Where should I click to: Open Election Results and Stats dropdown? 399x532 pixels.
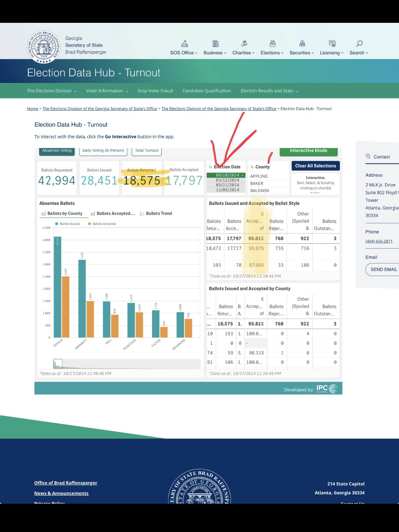click(269, 91)
